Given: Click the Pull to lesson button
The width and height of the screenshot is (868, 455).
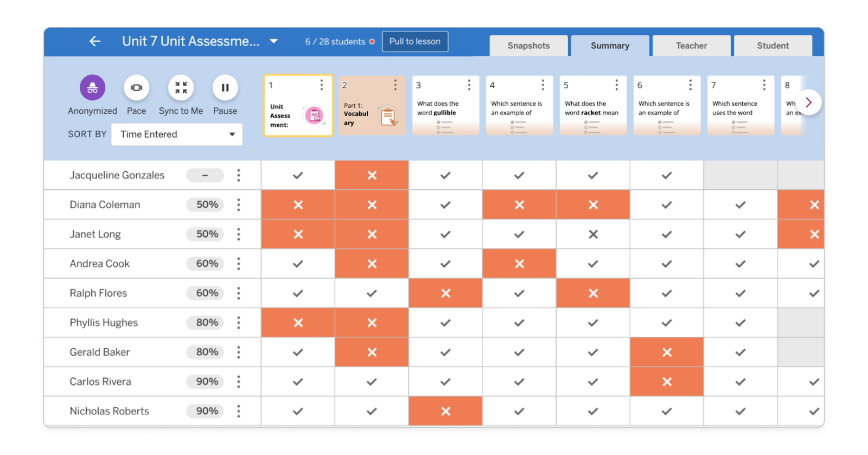Looking at the screenshot, I should [415, 42].
